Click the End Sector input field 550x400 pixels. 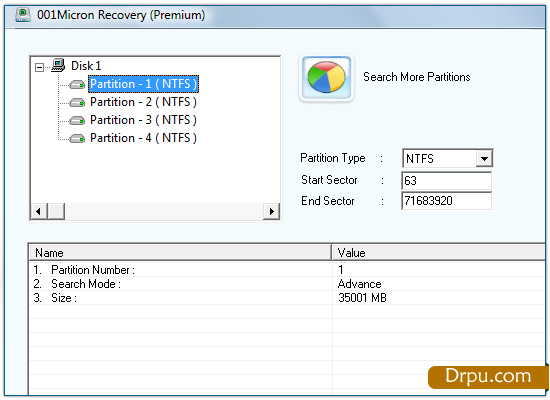(446, 201)
